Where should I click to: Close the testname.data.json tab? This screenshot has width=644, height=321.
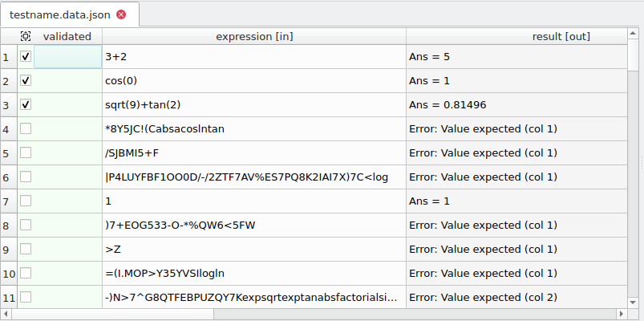pos(121,14)
